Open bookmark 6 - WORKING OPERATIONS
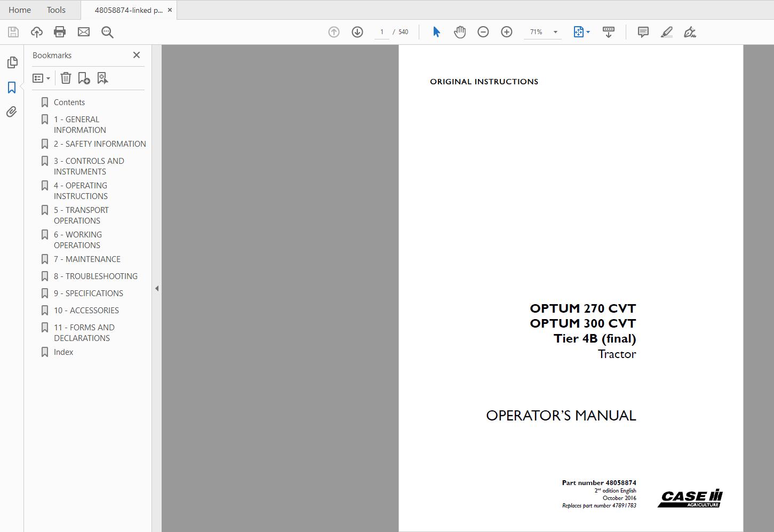Viewport: 774px width, 532px height. 77,240
